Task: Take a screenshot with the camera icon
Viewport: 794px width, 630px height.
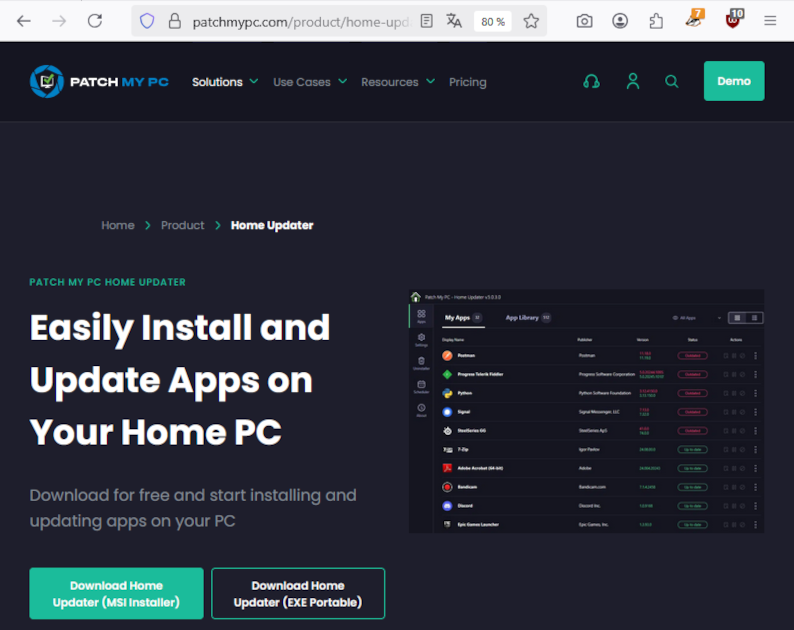Action: (584, 21)
